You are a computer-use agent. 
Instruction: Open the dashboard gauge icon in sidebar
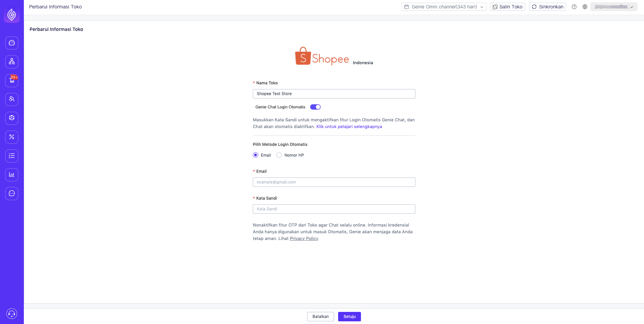tap(12, 43)
